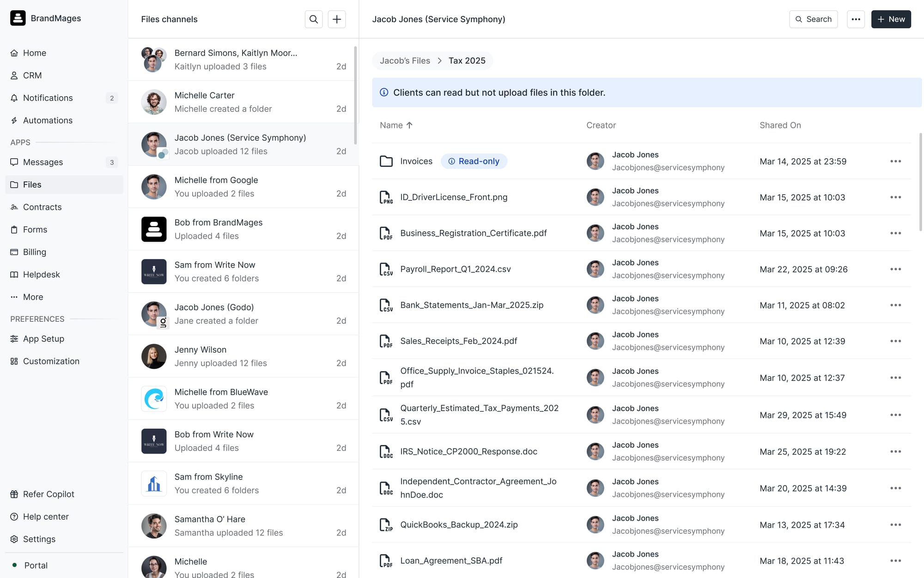The width and height of the screenshot is (924, 578).
Task: Click the plus icon to add file channel
Action: [337, 19]
